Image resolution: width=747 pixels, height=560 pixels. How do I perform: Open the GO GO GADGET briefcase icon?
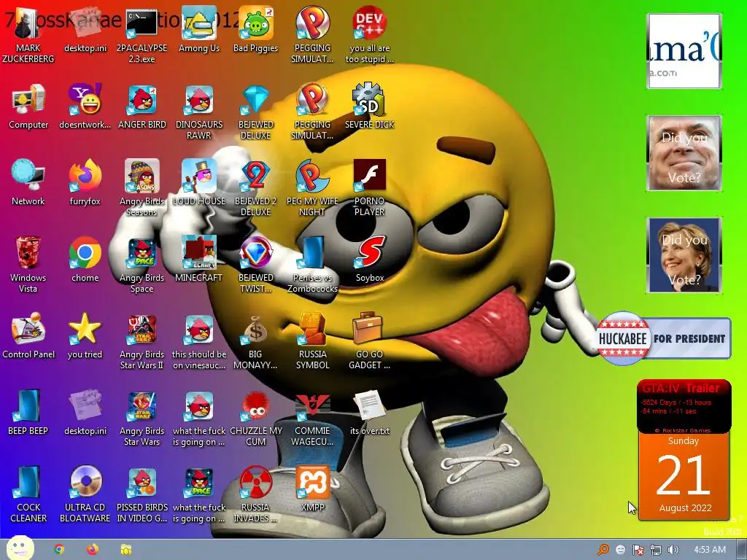(369, 341)
